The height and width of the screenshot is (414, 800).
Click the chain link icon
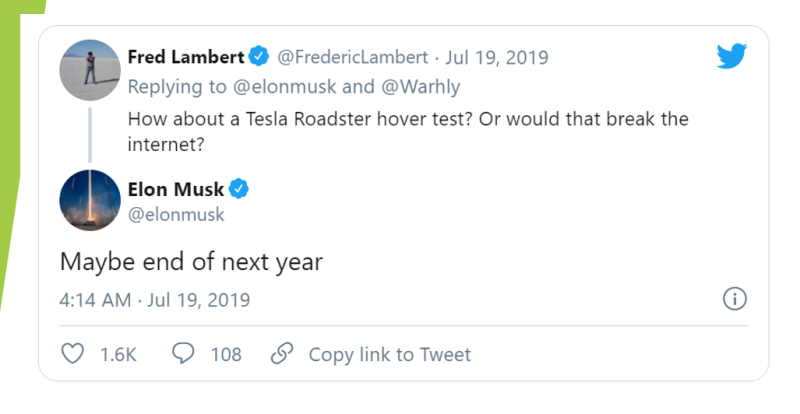click(x=282, y=353)
